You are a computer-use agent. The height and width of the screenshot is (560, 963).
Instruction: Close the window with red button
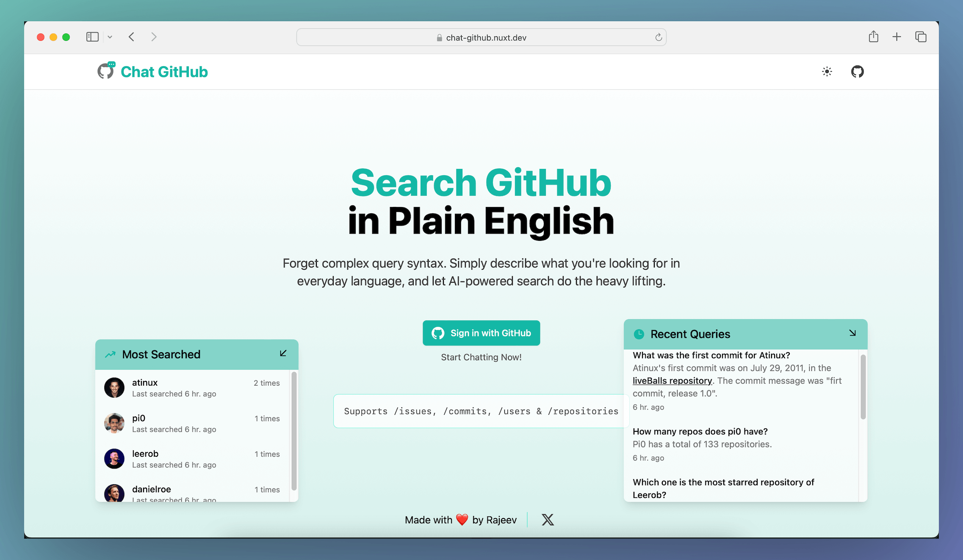41,37
